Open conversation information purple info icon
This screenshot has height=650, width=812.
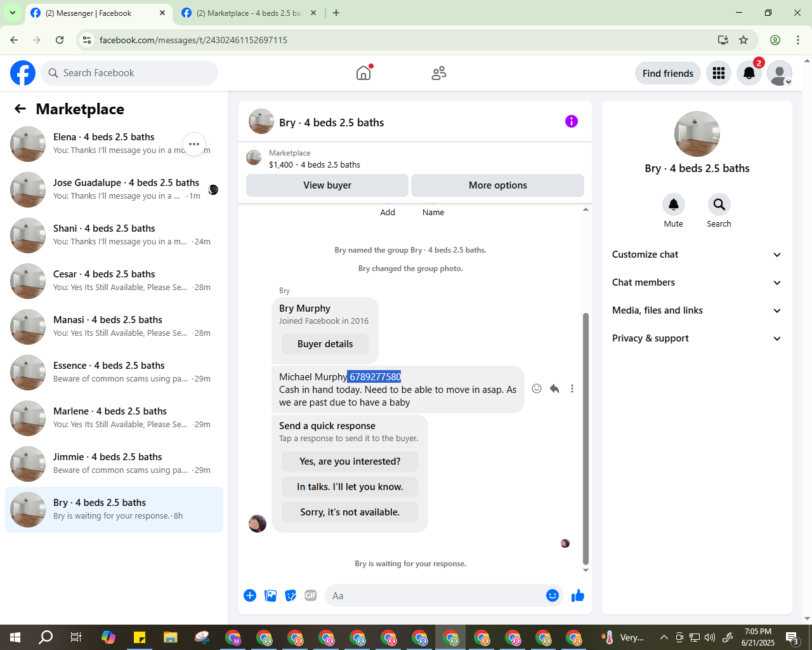[x=572, y=121]
